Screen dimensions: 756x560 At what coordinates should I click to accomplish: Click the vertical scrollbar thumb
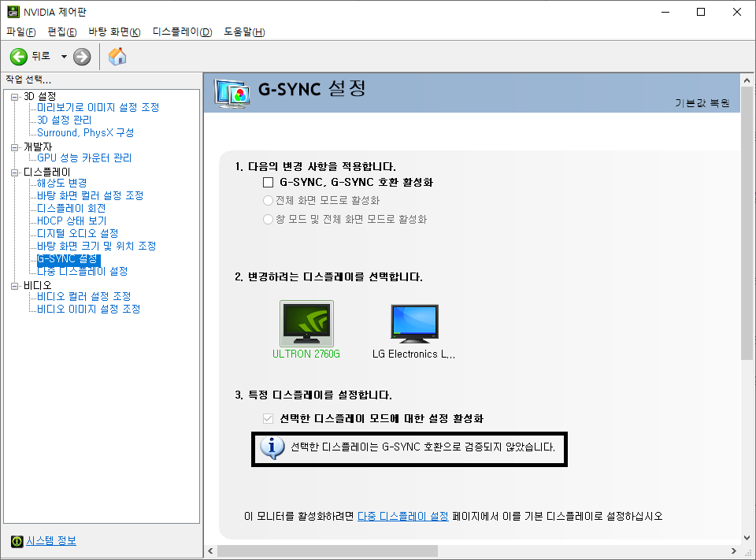747,224
